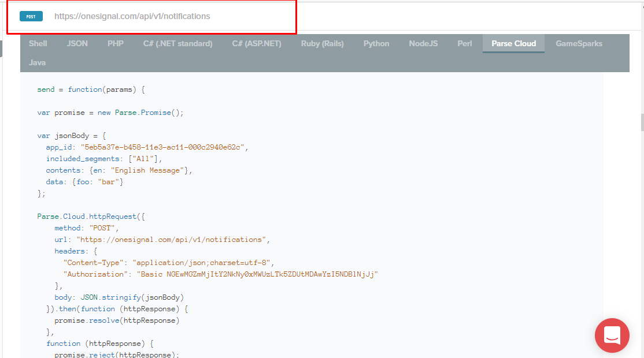Click the page vertical scrollbar thumb
The image size is (644, 358).
click(642, 122)
